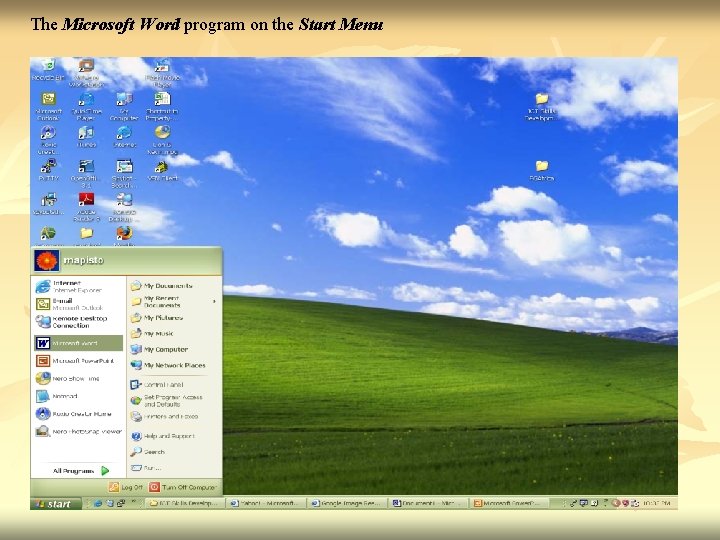Click the network monitor tray icon
The image size is (720, 540).
coord(584,503)
